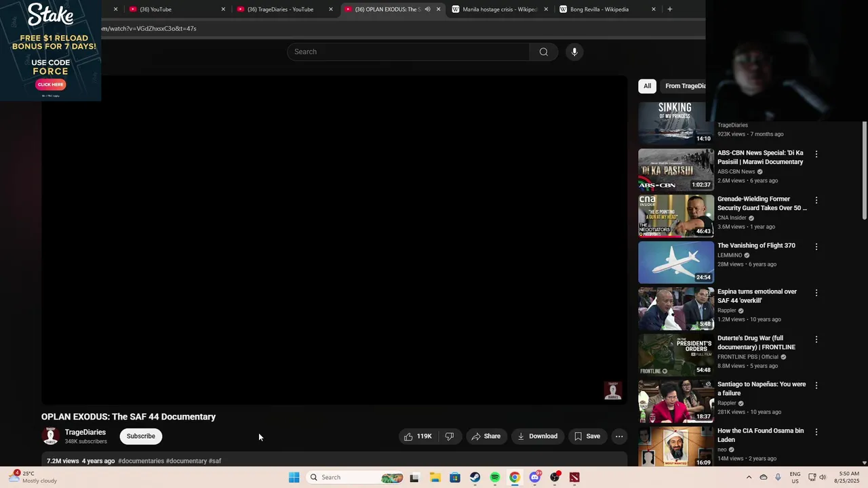
Task: Open the ENG US language switcher
Action: pos(795,477)
